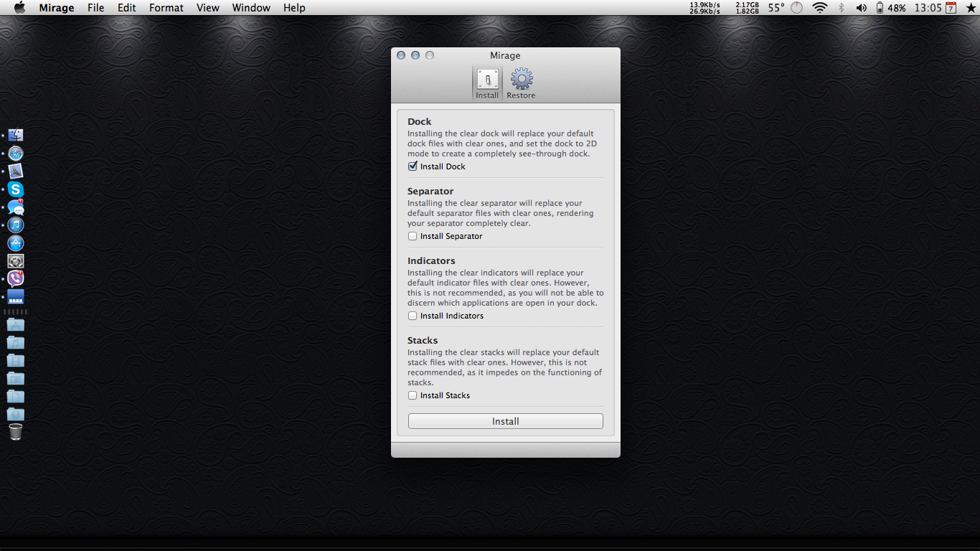Open the Mirage application menu

click(x=57, y=8)
